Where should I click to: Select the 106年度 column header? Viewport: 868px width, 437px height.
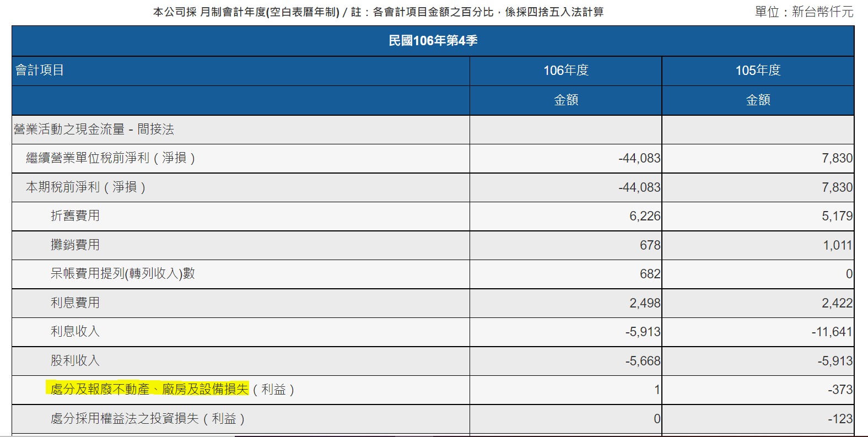coord(566,71)
